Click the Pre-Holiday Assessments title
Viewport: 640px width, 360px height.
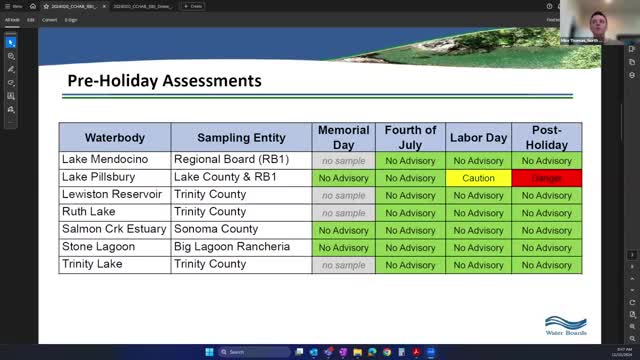tap(164, 81)
